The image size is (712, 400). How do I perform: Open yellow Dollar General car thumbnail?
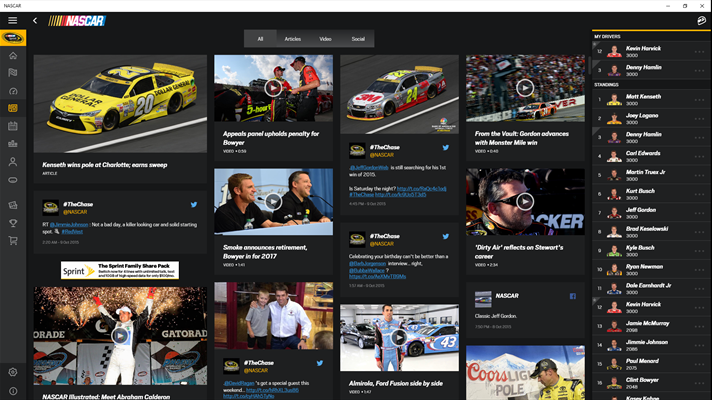[120, 104]
